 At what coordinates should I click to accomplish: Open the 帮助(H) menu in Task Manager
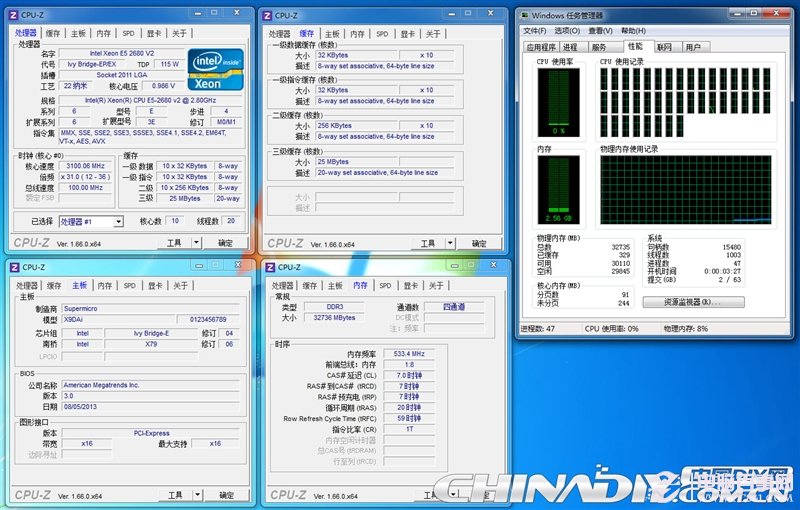[633, 31]
